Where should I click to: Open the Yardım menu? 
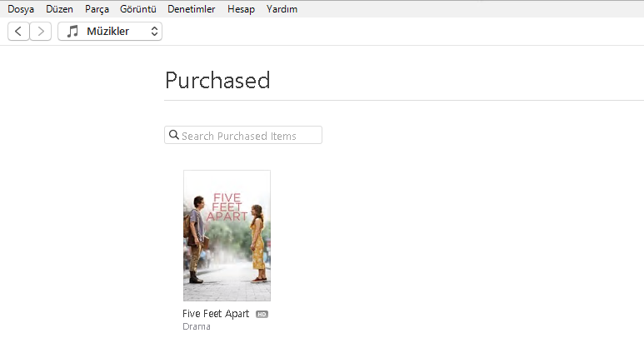click(282, 9)
